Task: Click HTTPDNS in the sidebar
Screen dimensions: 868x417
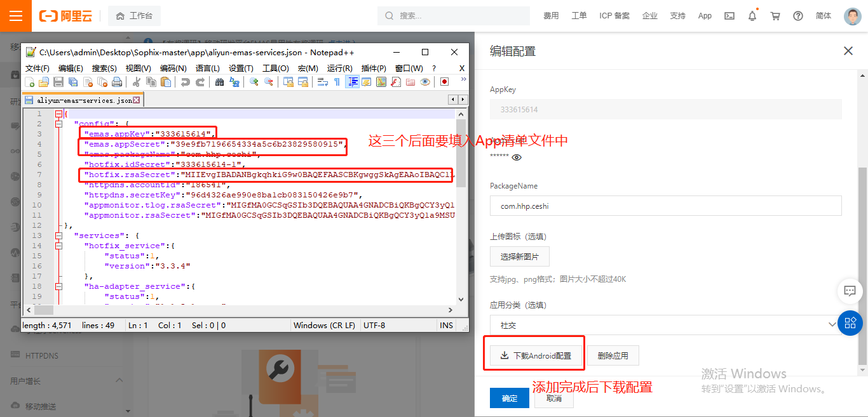Action: click(42, 355)
